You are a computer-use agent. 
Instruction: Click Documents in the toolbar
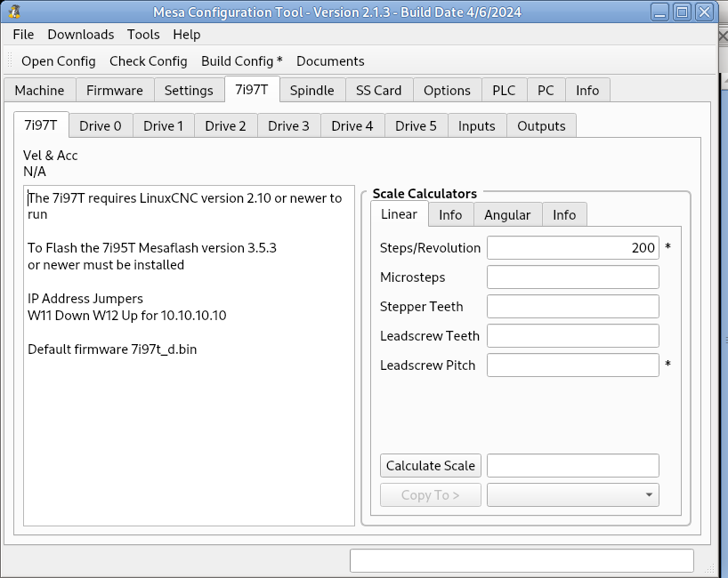(330, 61)
